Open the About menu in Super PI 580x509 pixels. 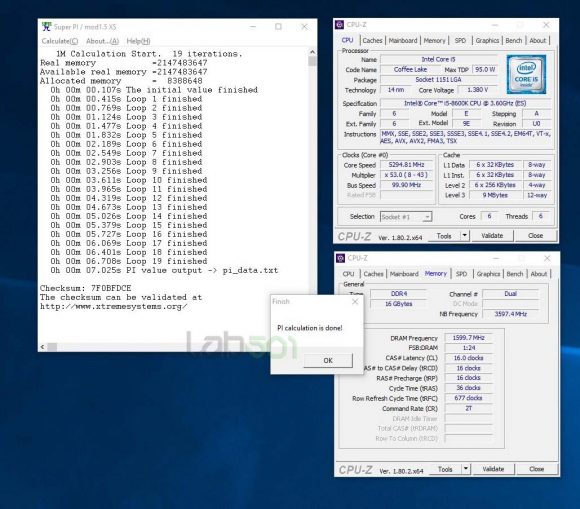coord(102,41)
